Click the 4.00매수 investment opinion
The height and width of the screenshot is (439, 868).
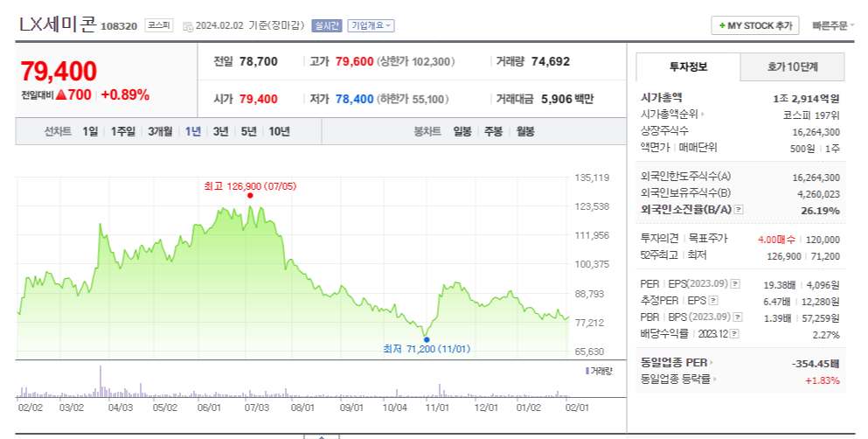tap(777, 240)
